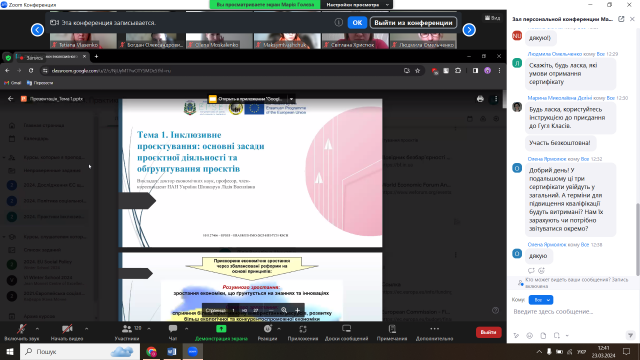Open the Whiteboards icon
This screenshot has width=640, height=360.
(347, 329)
